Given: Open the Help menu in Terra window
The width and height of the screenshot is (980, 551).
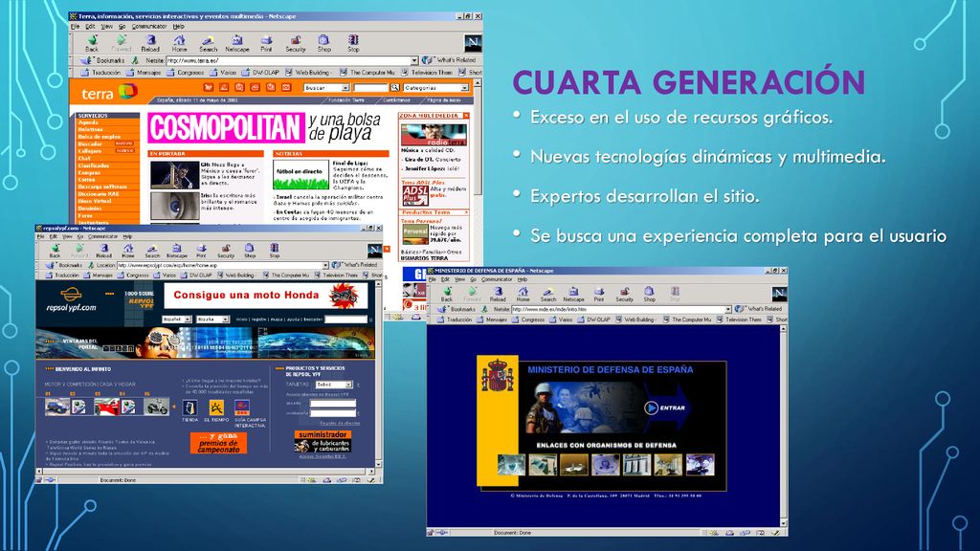Looking at the screenshot, I should [178, 26].
